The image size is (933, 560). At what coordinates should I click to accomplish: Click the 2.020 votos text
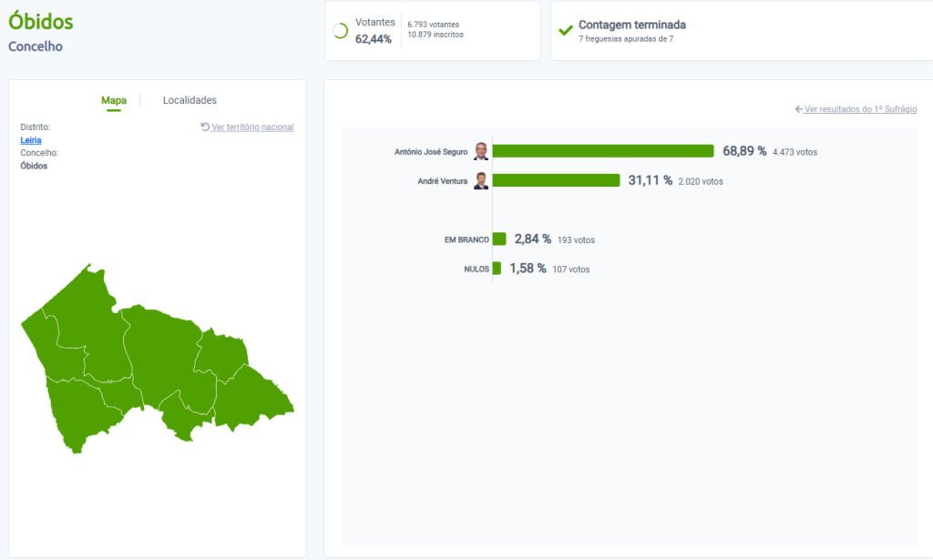click(701, 181)
